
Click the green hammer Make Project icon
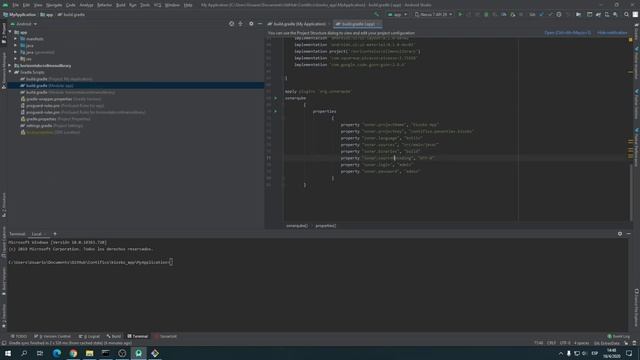[376, 14]
